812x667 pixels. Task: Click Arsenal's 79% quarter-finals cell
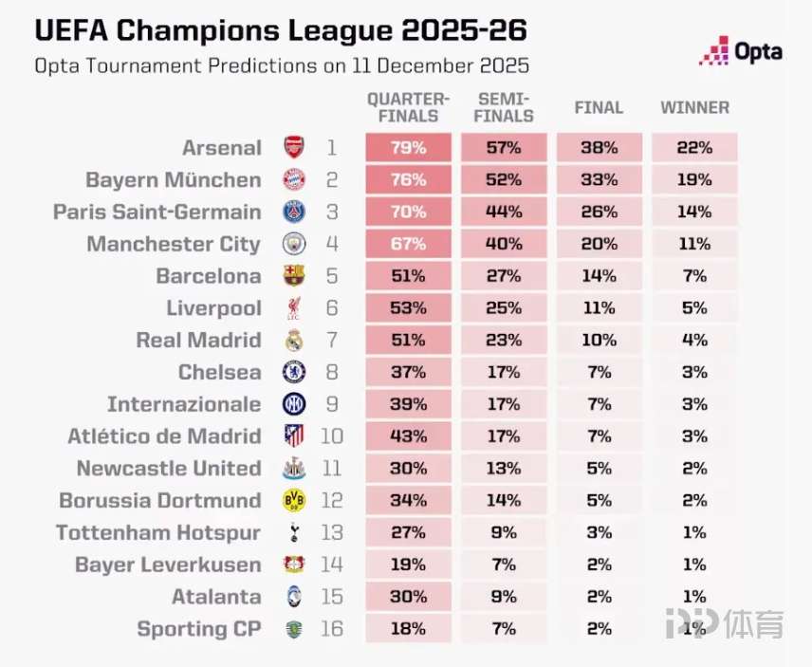(x=408, y=148)
